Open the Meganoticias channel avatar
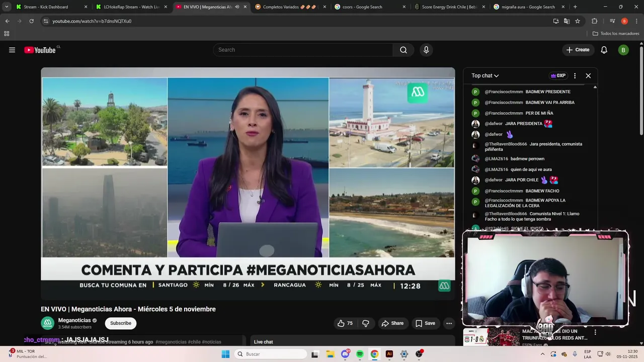This screenshot has height=362, width=644. (48, 323)
